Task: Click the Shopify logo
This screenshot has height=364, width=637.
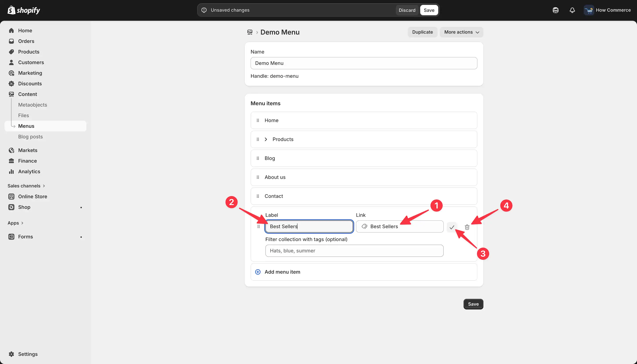Action: pos(24,10)
